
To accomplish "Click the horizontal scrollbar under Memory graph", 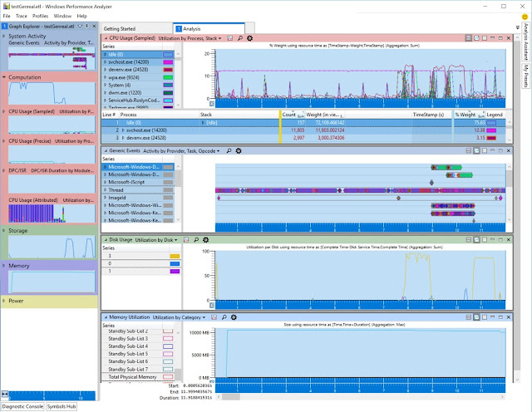I will point(360,397).
